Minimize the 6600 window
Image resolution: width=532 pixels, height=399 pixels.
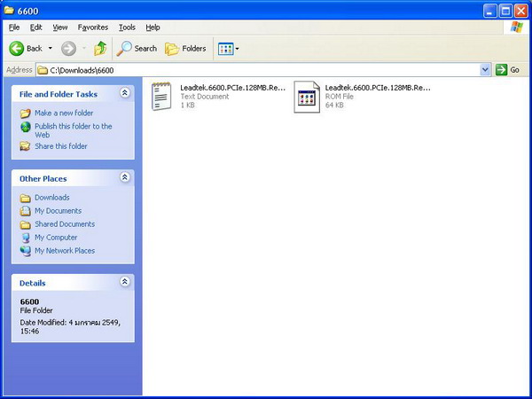(489, 12)
